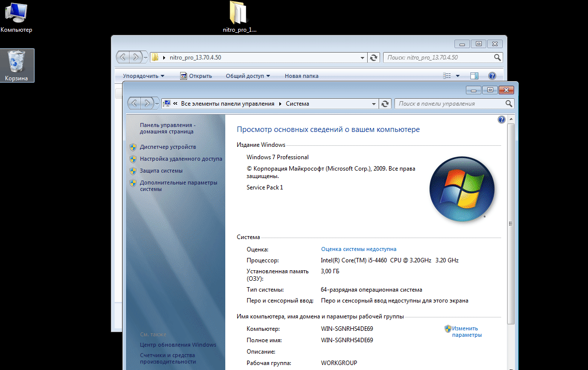The image size is (588, 370).
Task: Open Настройка удаленного доступа link
Action: pos(181,159)
